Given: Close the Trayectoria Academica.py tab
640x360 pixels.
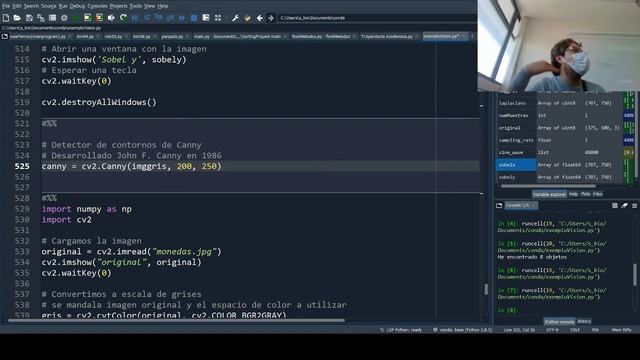Looking at the screenshot, I should (x=416, y=36).
